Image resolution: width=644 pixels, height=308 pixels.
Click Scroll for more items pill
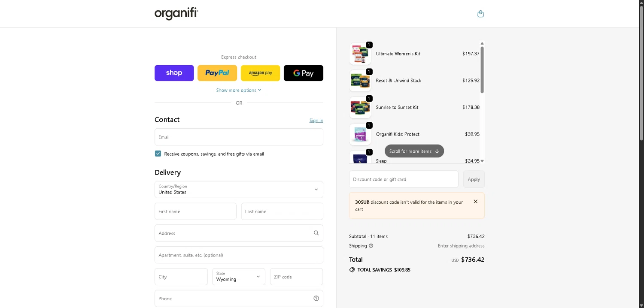point(414,151)
